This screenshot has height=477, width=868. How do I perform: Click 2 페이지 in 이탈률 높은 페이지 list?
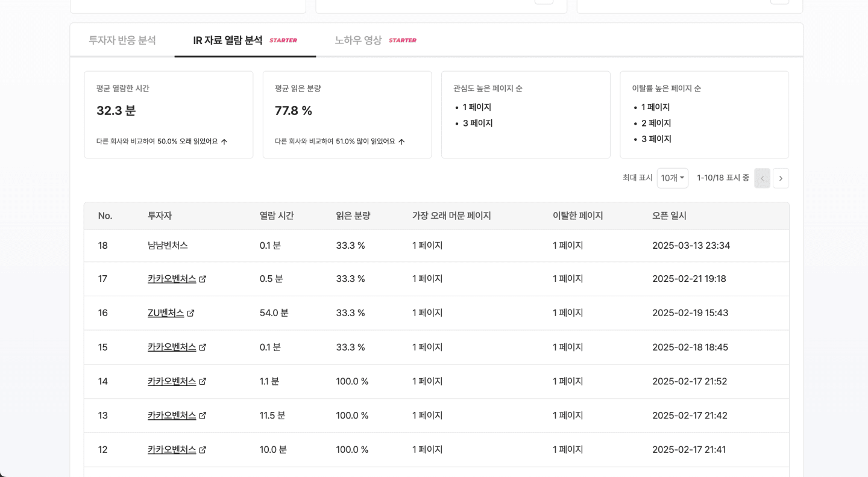click(x=656, y=123)
